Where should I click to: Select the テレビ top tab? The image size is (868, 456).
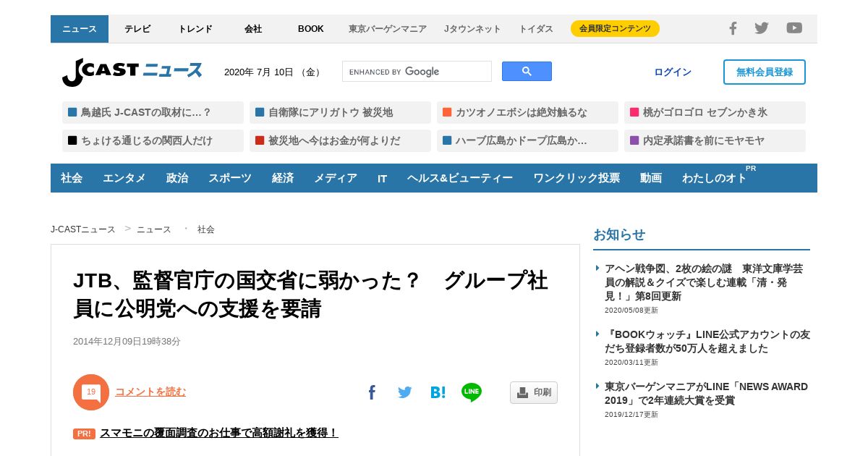pos(137,29)
